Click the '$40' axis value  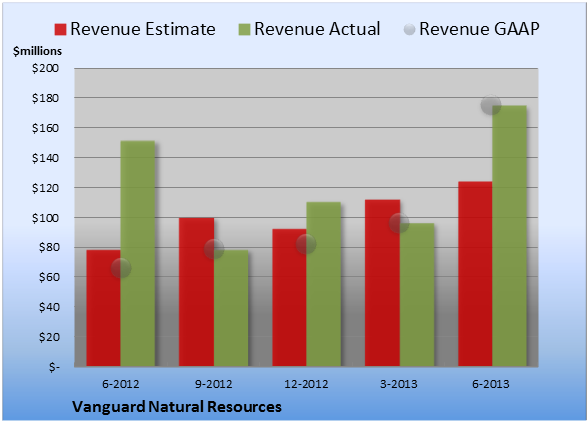point(49,307)
